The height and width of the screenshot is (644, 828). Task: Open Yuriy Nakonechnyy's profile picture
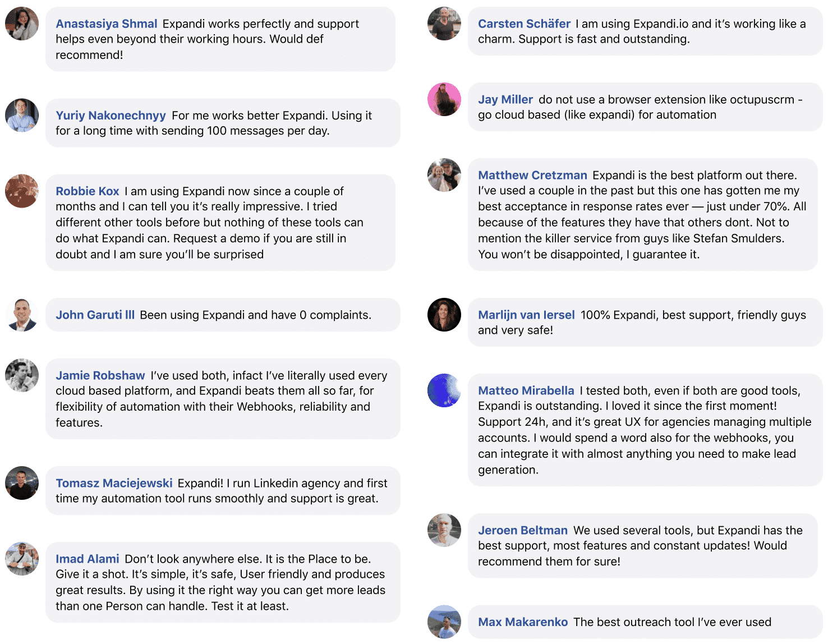point(22,115)
